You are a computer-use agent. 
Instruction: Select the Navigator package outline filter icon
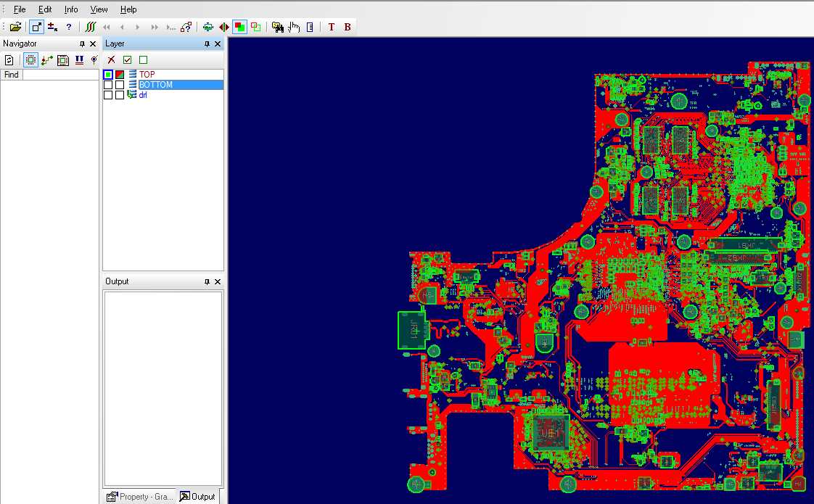pos(63,61)
